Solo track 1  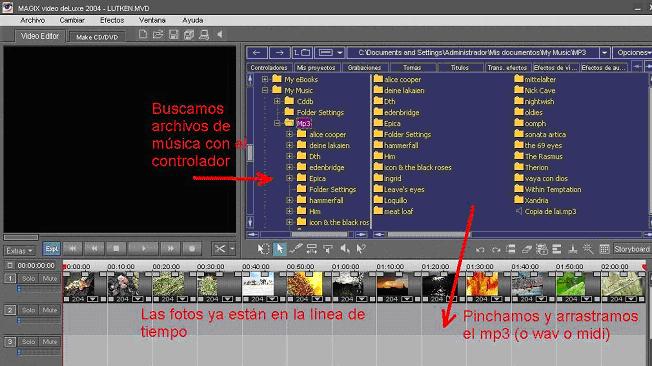coord(28,278)
